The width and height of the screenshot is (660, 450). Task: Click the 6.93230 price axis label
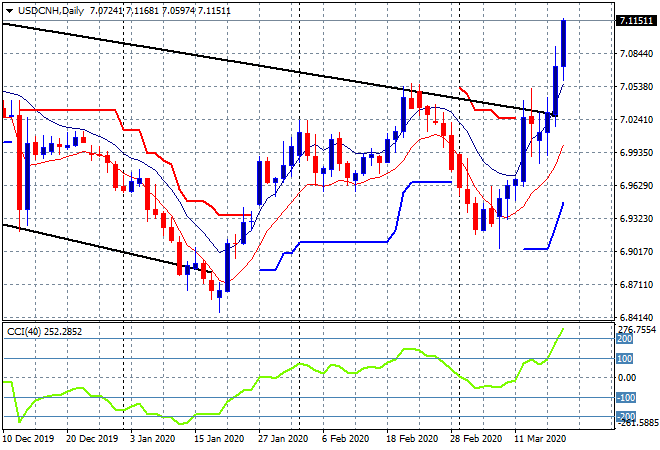[x=636, y=219]
